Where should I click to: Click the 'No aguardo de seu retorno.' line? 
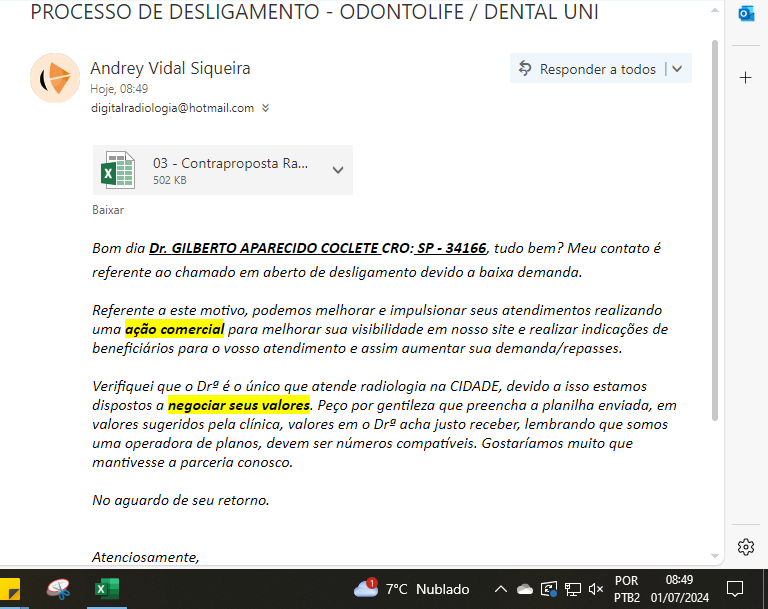[181, 500]
